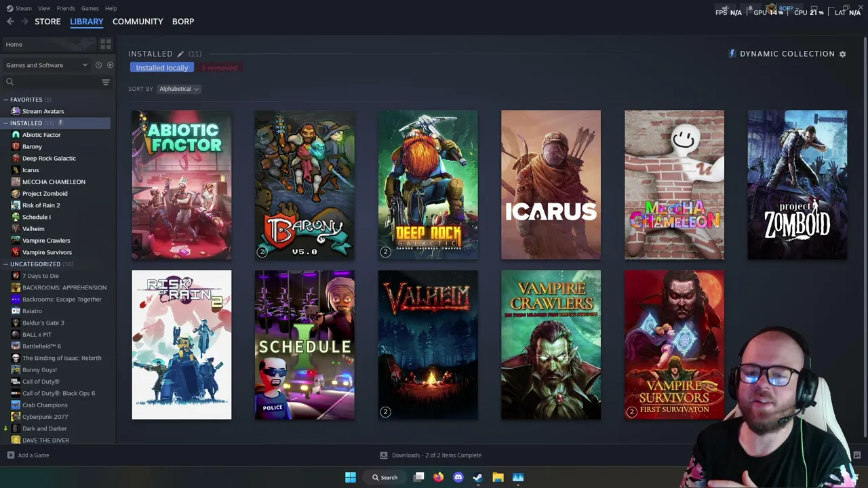
Task: Open the Valheim game cover
Action: 428,345
